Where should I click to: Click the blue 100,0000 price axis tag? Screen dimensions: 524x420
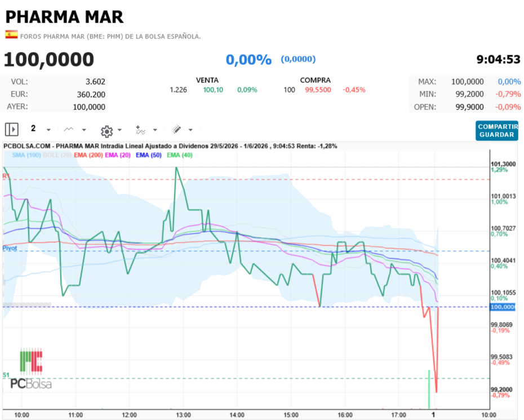click(503, 307)
